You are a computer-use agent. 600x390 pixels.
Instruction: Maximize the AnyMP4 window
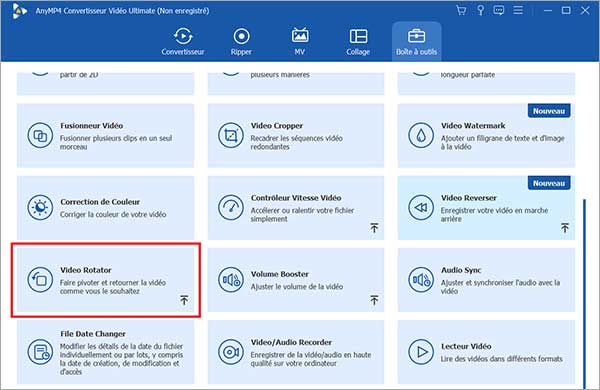pos(566,10)
